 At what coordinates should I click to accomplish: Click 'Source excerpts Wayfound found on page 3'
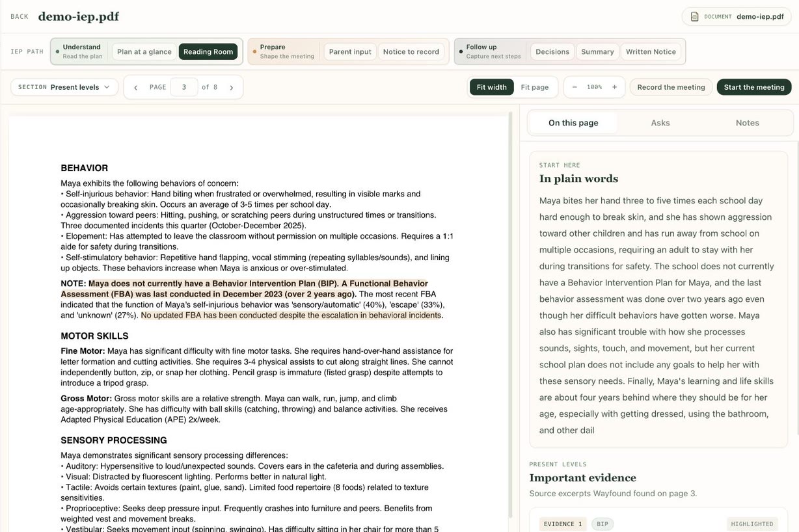[x=613, y=494]
